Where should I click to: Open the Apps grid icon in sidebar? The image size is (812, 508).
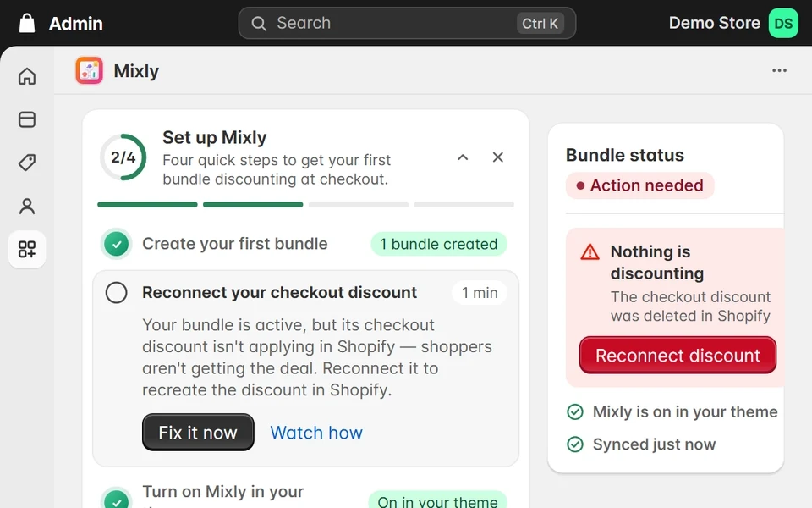pos(27,249)
